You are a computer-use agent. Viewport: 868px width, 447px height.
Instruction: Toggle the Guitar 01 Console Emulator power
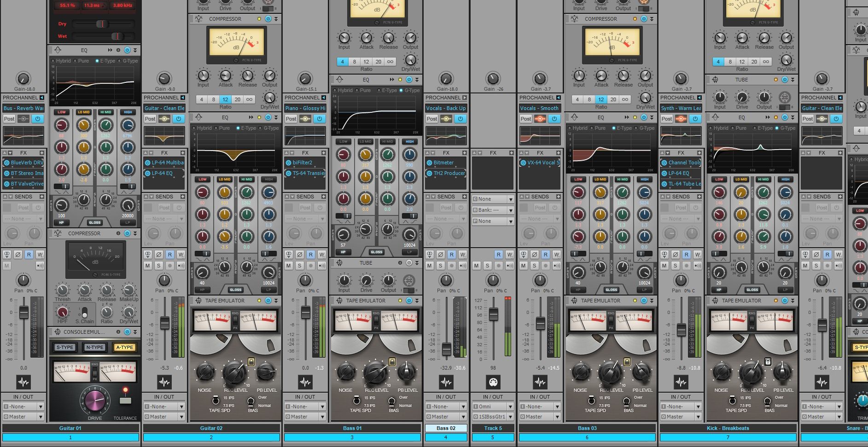[127, 332]
